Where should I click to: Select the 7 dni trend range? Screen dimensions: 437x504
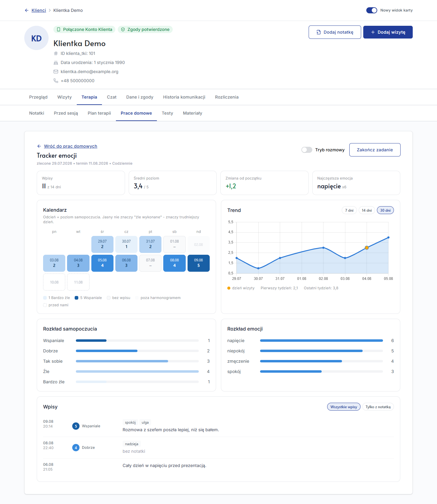pyautogui.click(x=349, y=210)
